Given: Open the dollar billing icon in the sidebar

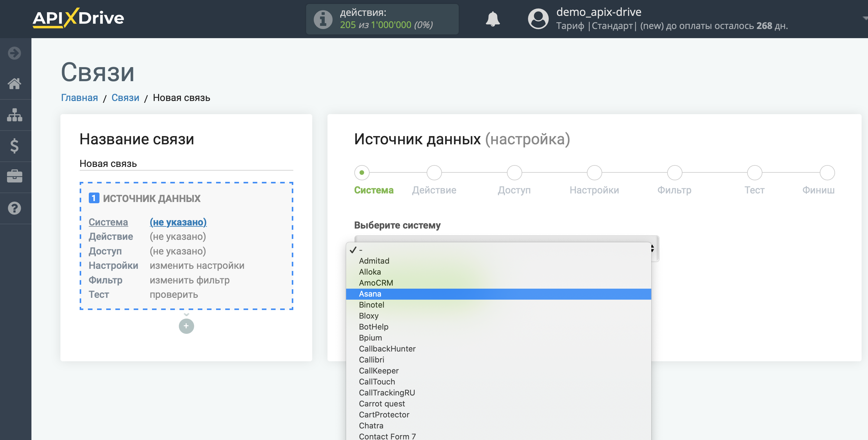Looking at the screenshot, I should 14,146.
